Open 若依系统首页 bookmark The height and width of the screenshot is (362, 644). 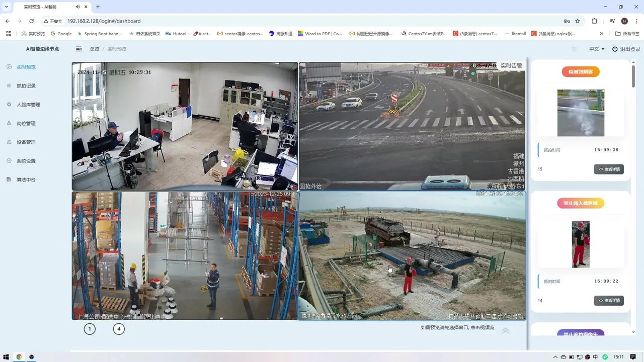[x=144, y=34]
